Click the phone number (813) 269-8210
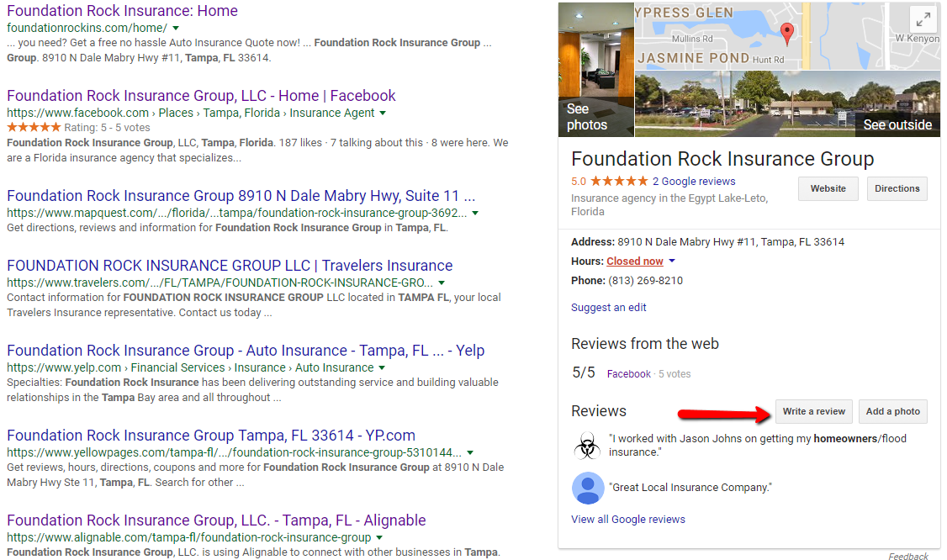 coord(645,281)
